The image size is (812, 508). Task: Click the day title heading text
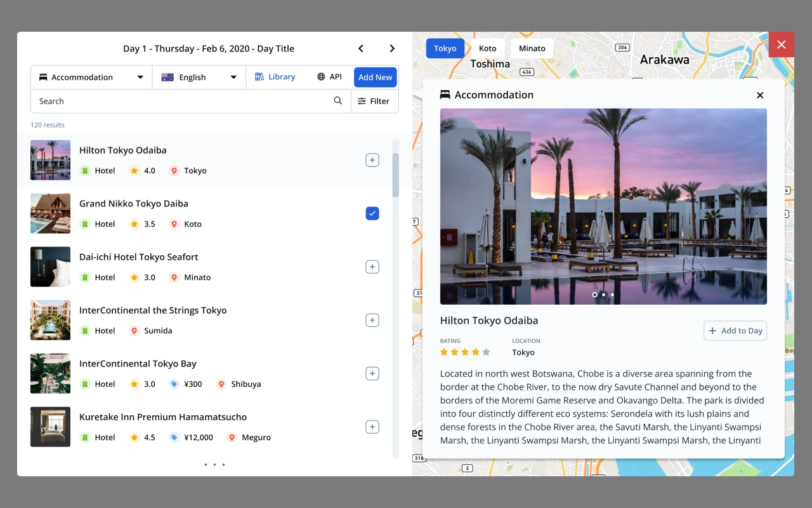coord(209,49)
